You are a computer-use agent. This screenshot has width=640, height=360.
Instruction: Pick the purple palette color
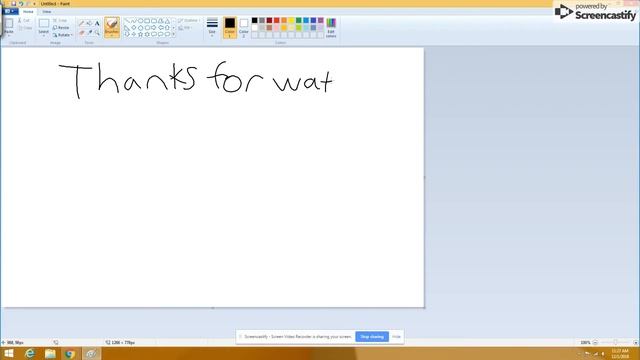click(321, 20)
